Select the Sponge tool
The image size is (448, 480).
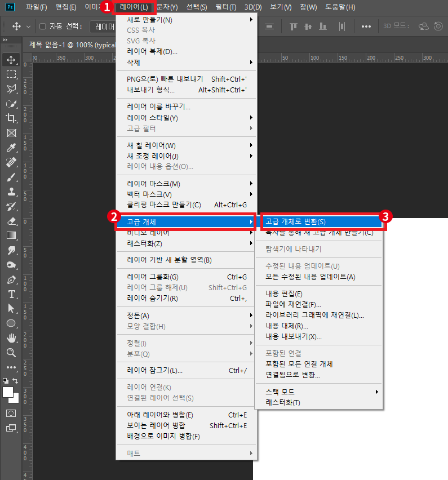11,265
